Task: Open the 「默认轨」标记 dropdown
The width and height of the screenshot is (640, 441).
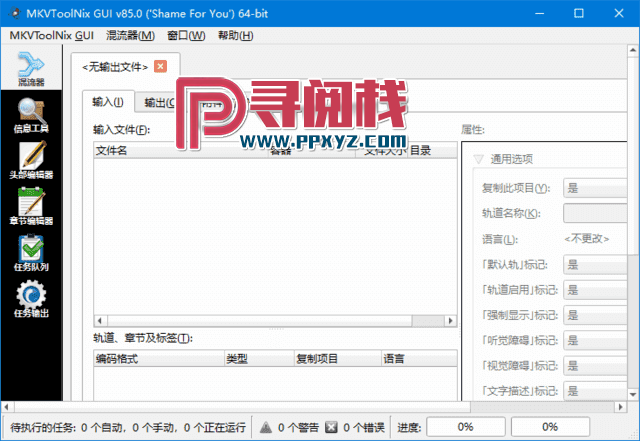Action: pyautogui.click(x=595, y=265)
